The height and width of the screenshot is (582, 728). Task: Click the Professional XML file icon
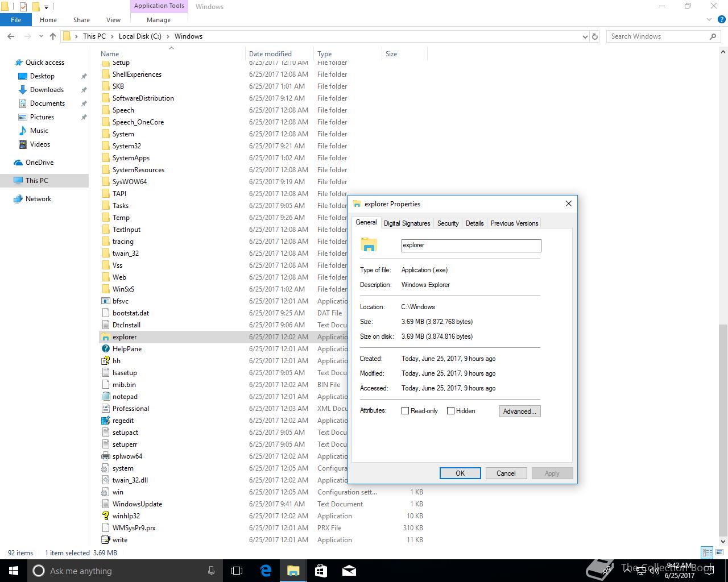[105, 409]
